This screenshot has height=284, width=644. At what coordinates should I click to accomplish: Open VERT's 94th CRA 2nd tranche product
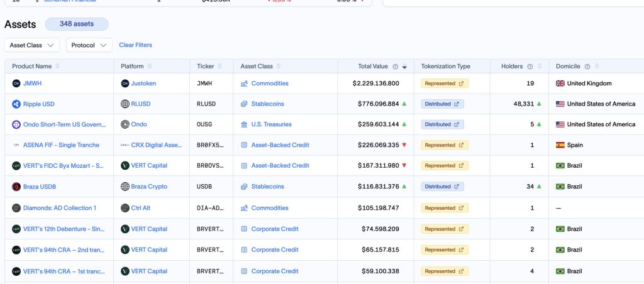[x=64, y=249]
